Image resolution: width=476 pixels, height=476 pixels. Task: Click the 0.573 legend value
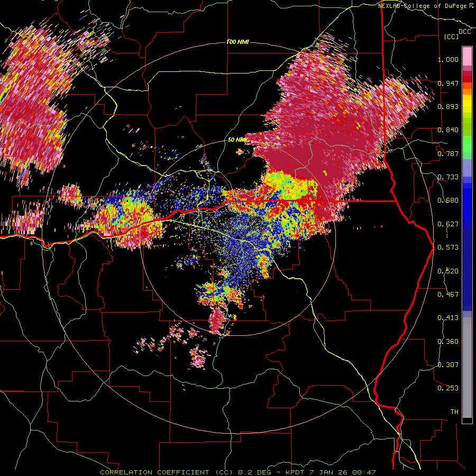pyautogui.click(x=448, y=248)
